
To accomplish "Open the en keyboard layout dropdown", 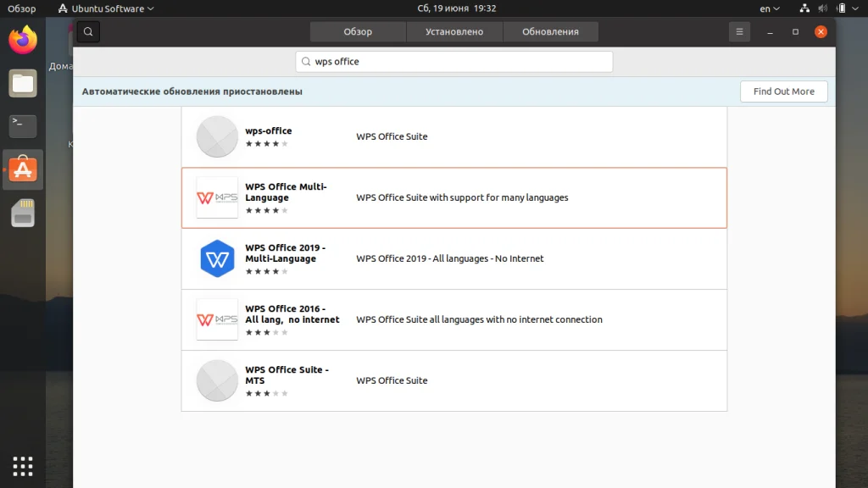I will pos(770,8).
